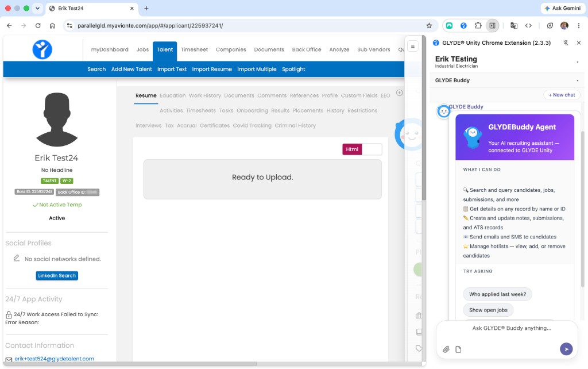Viewport: 588px width, 369px height.
Task: Open the Back Office menu
Action: (x=307, y=49)
